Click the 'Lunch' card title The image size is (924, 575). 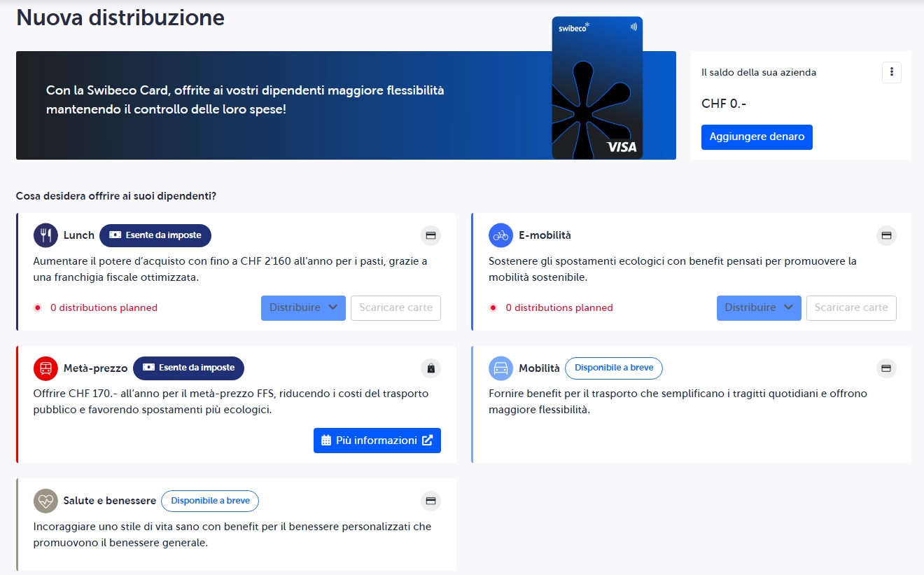[x=78, y=235]
